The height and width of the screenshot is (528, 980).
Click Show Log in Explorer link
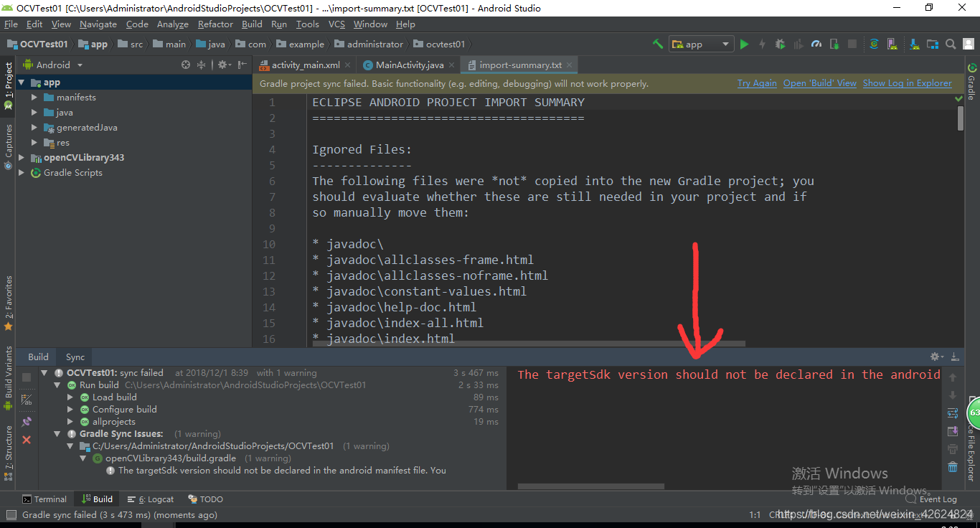[x=908, y=83]
